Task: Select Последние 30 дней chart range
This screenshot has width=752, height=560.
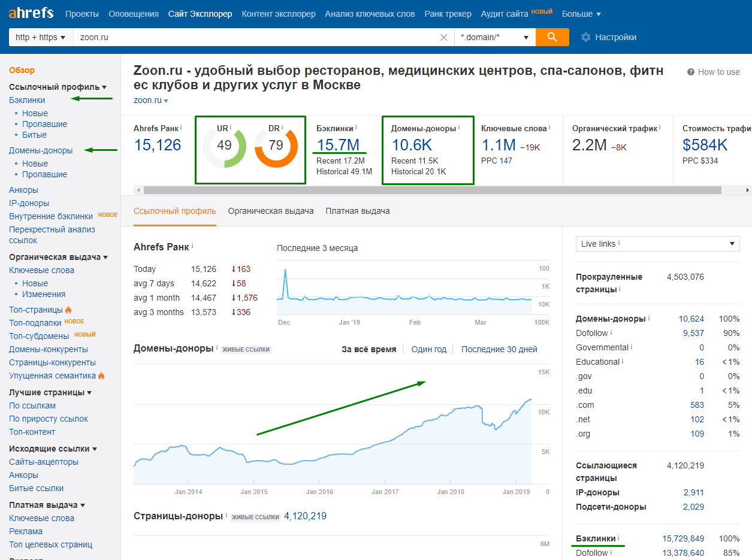Action: [x=499, y=349]
